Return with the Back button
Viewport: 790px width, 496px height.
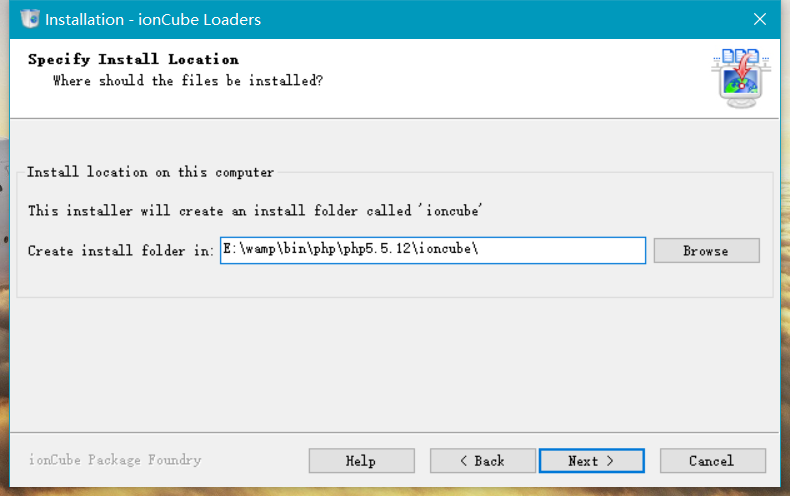tap(483, 461)
